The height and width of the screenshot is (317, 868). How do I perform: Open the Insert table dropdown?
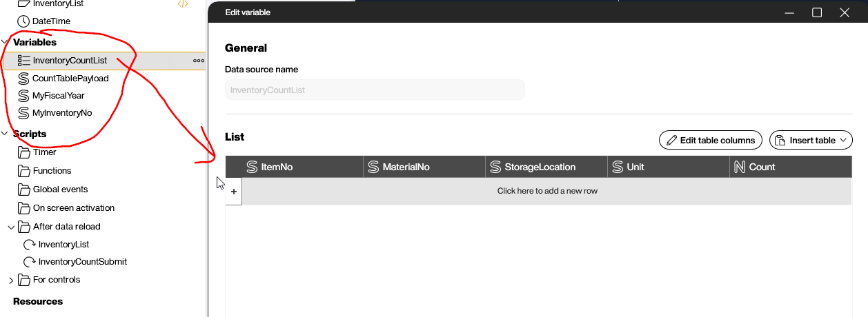811,140
